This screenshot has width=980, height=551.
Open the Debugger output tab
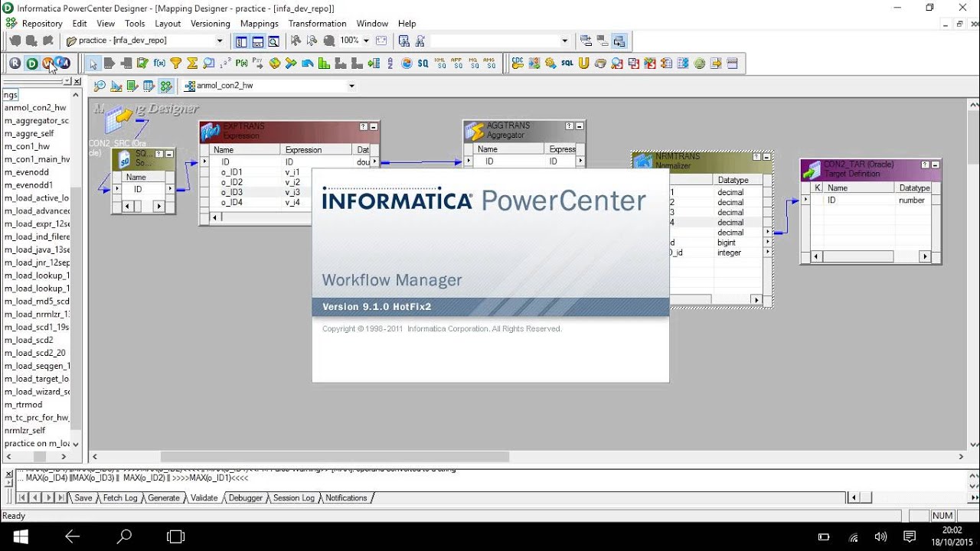click(245, 497)
